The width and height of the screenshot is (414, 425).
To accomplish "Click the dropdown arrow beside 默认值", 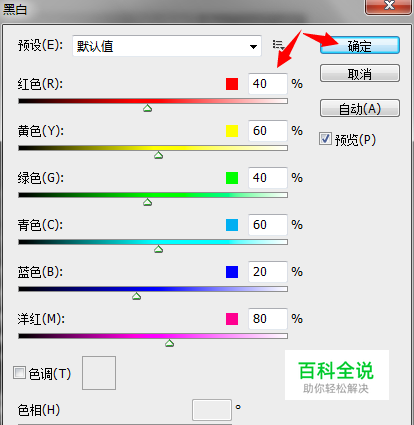I will (253, 47).
